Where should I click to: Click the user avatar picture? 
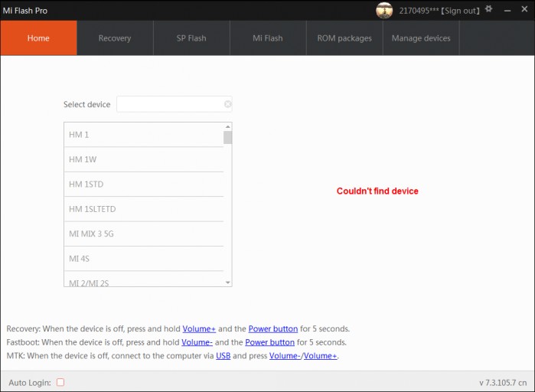coord(384,10)
